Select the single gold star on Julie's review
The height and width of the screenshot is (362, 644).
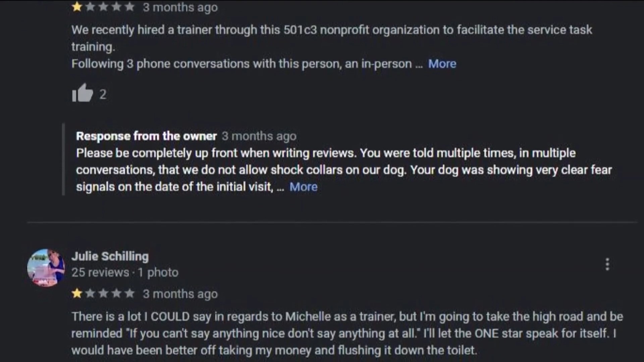click(x=77, y=294)
